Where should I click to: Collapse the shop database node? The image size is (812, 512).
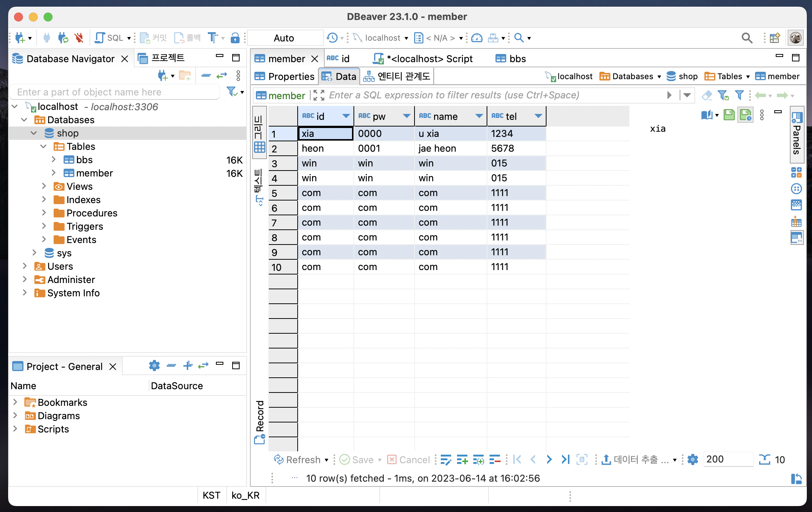[x=34, y=133]
